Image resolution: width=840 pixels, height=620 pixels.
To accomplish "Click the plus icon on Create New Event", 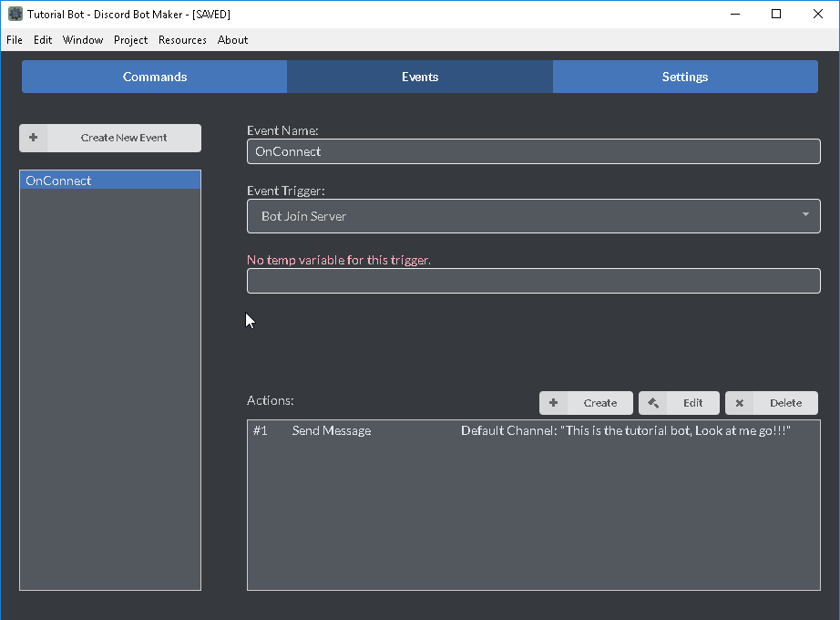I will pyautogui.click(x=34, y=138).
